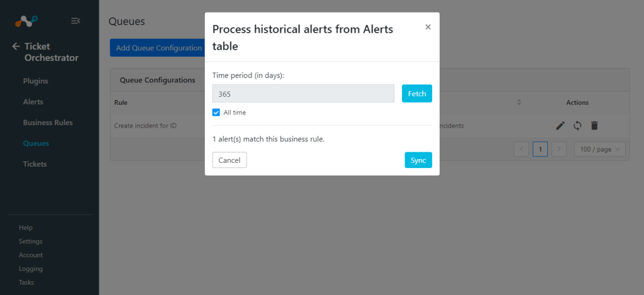
Task: Click the Fetch button
Action: tap(417, 94)
